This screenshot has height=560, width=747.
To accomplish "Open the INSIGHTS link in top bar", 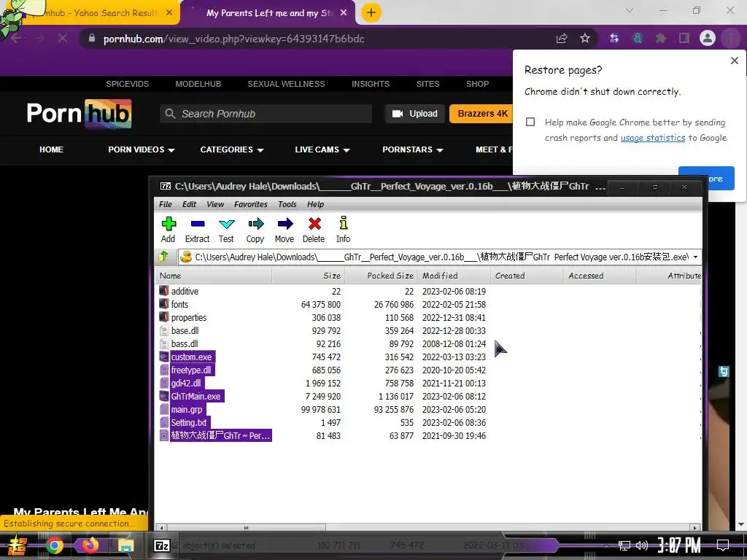I will pyautogui.click(x=371, y=84).
